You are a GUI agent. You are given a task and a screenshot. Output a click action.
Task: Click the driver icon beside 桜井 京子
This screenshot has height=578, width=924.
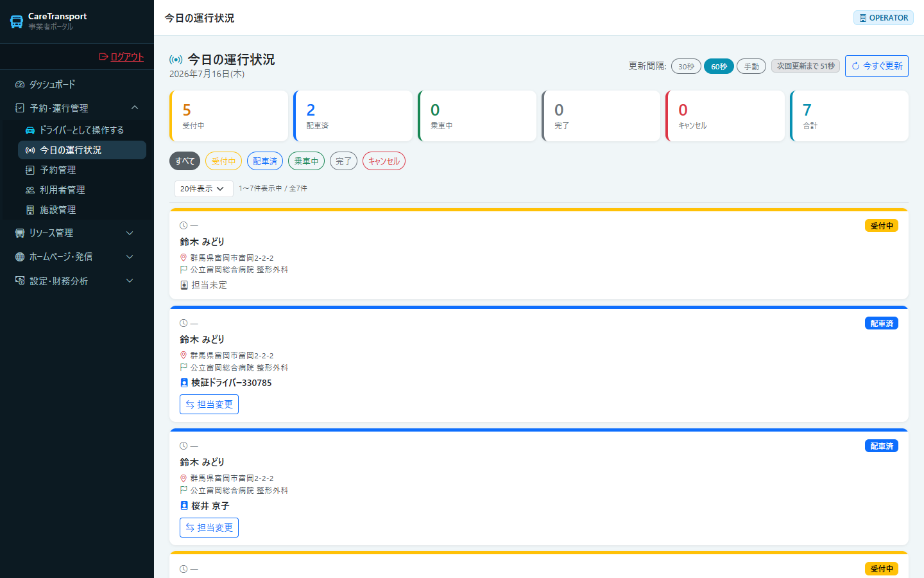point(184,506)
